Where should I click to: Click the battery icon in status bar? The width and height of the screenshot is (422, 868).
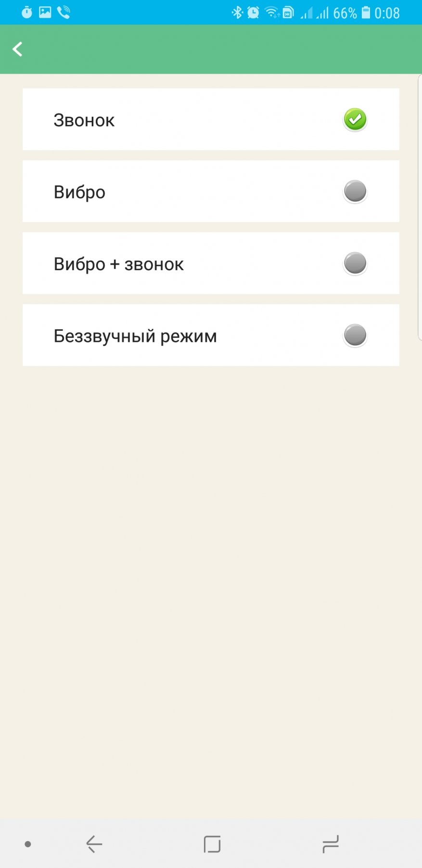pyautogui.click(x=366, y=13)
